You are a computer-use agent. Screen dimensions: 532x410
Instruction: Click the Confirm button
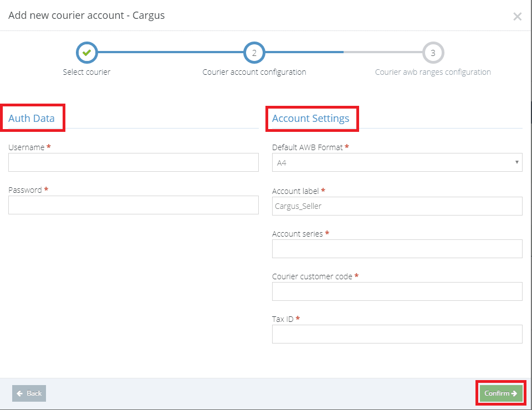coord(501,393)
